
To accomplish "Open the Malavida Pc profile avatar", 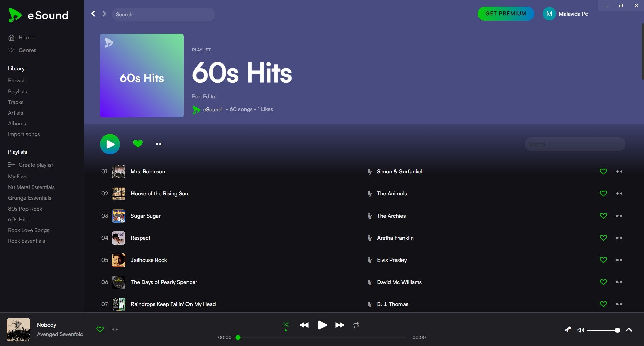I will (549, 14).
